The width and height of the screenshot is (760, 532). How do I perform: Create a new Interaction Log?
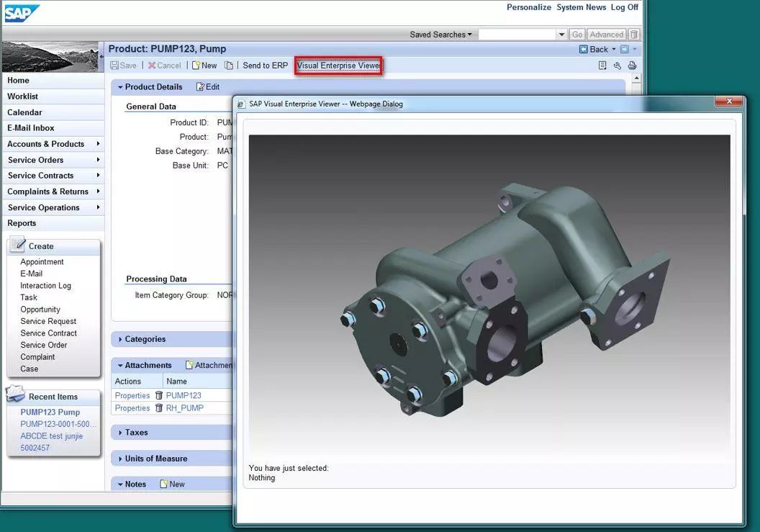tap(45, 286)
